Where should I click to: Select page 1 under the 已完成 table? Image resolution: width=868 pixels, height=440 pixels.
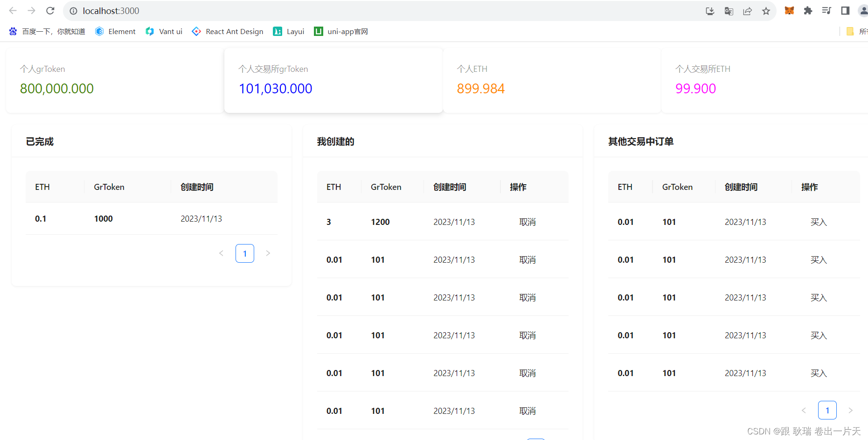point(244,253)
